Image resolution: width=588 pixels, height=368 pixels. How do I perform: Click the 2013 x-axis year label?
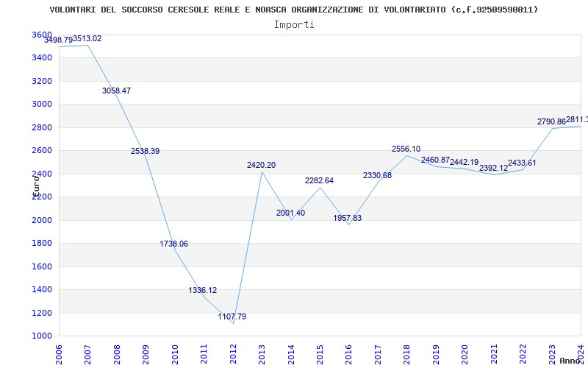262,355
